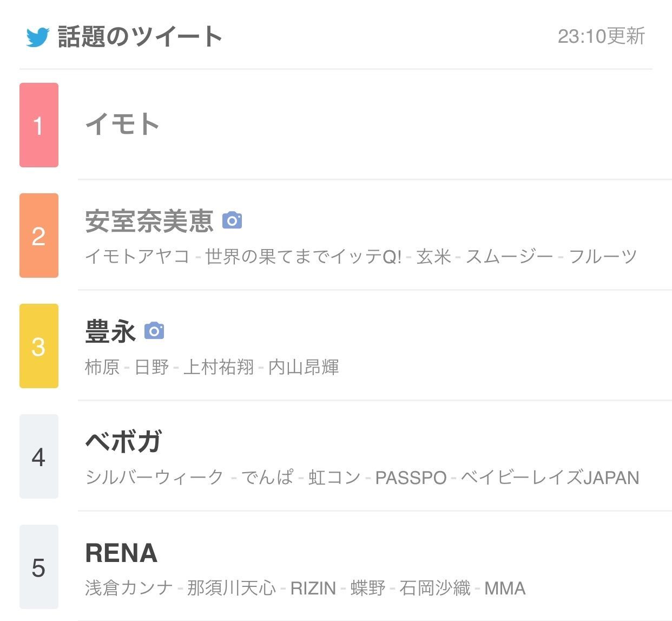Click the orange rank 2 badge
This screenshot has height=621, width=672.
(x=39, y=236)
